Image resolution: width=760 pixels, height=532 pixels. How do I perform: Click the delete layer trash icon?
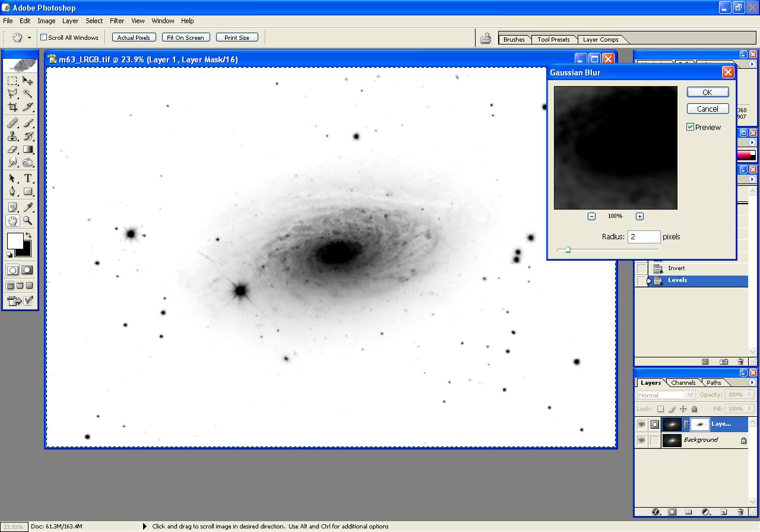[x=740, y=512]
